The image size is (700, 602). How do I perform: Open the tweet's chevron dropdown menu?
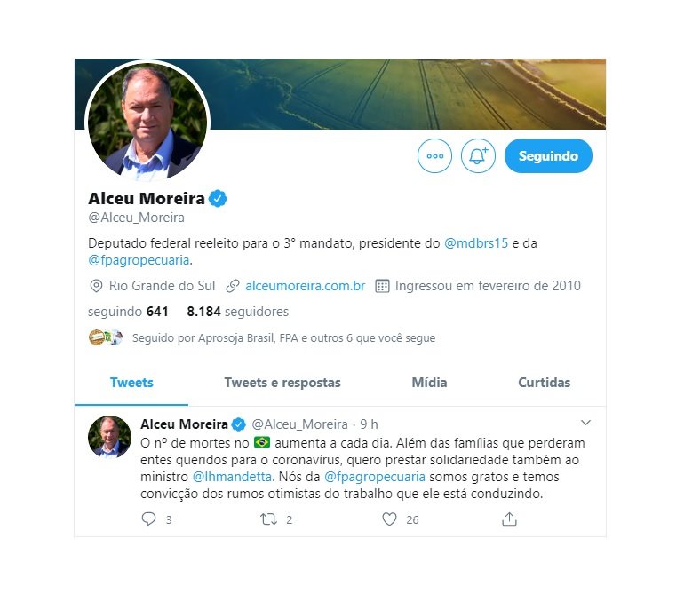(x=585, y=422)
